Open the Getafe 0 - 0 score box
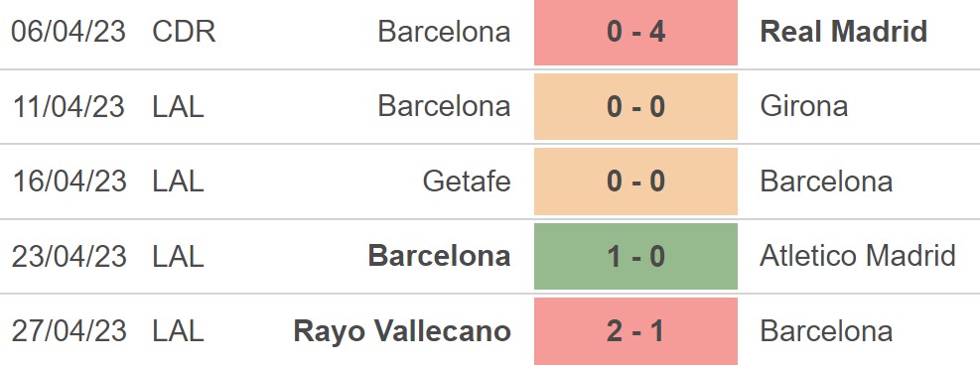The image size is (980, 365). click(635, 182)
